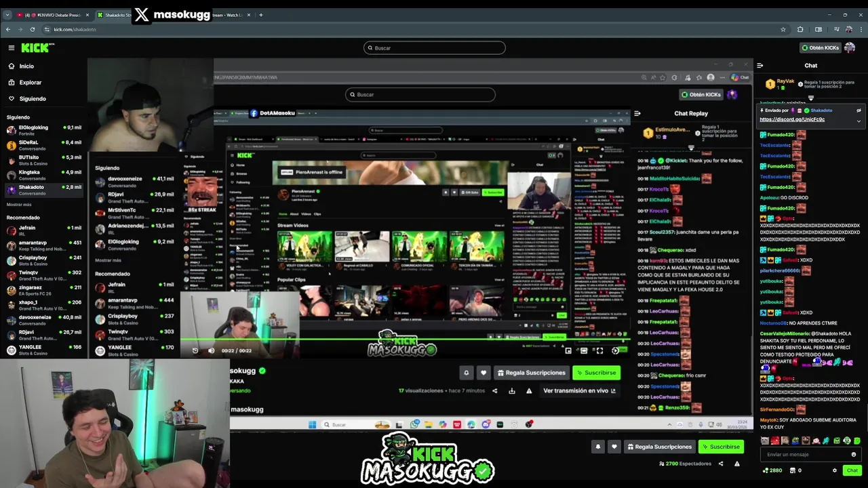
Task: Open xhapo_1 recommended channel
Action: pos(43,305)
